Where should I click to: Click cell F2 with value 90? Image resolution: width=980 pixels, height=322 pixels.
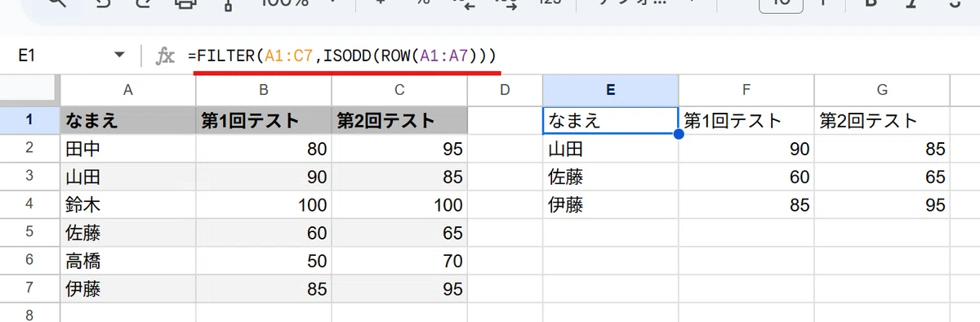click(746, 149)
